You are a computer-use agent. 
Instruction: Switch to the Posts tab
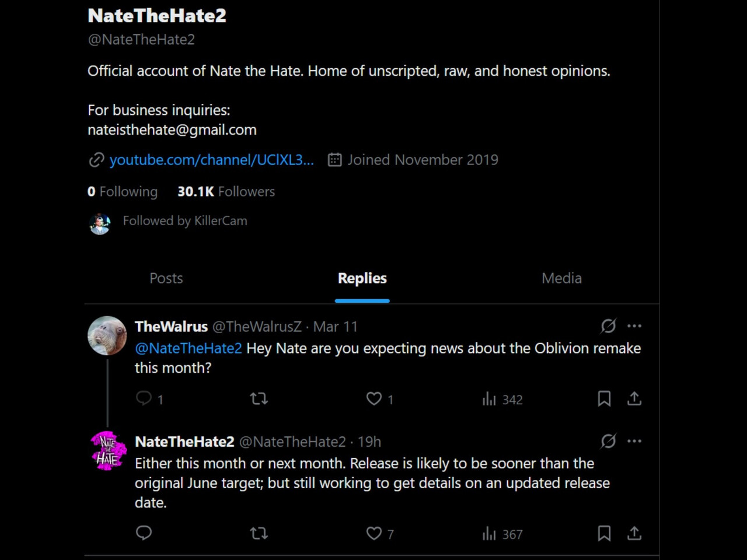pyautogui.click(x=166, y=278)
